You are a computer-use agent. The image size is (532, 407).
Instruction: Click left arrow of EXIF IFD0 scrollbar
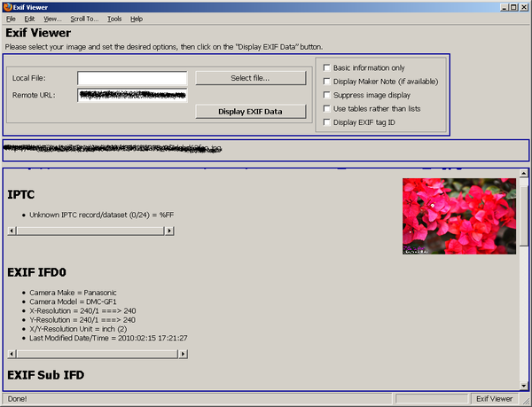(12, 354)
